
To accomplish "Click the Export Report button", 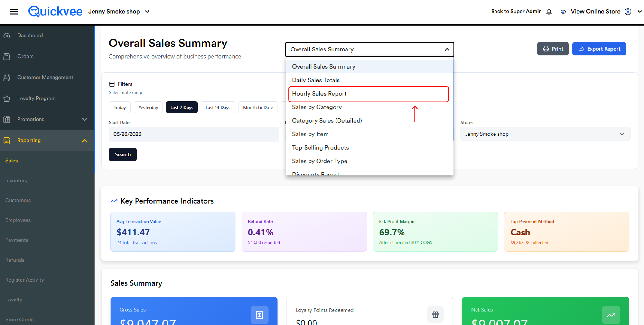I will click(599, 49).
